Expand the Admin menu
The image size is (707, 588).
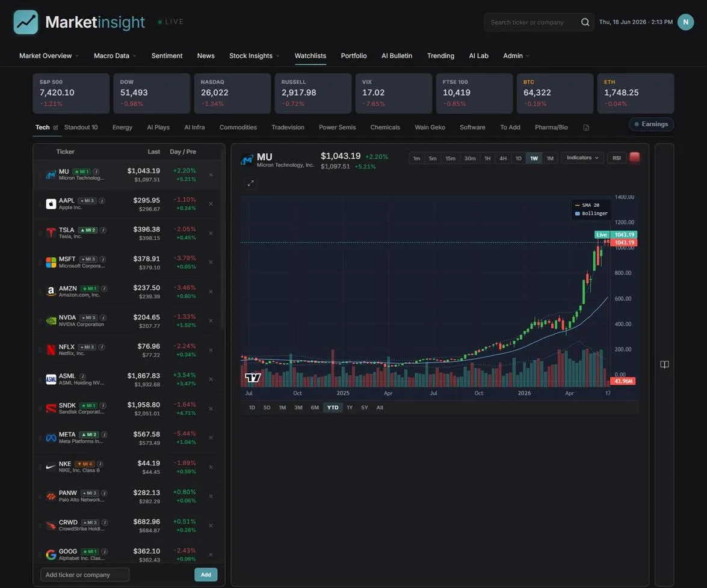pos(516,56)
